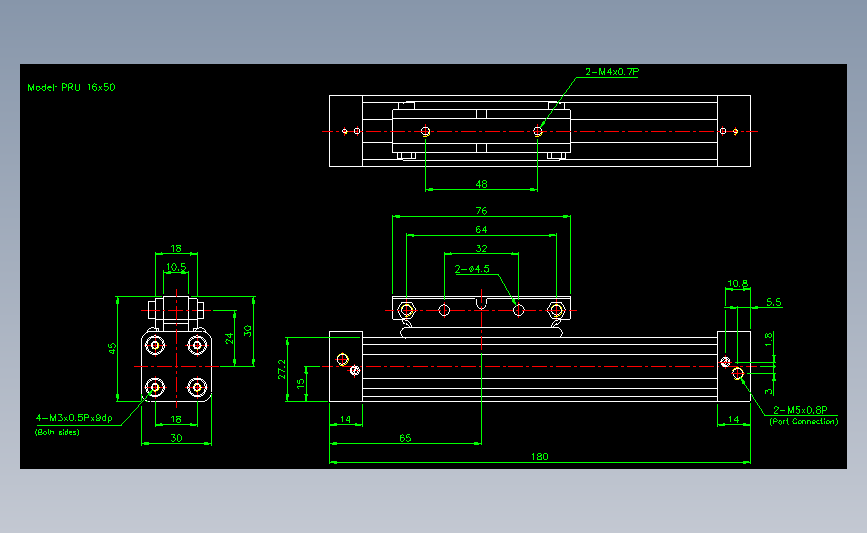Click the '24' vertical dimension
The image size is (867, 533).
[229, 338]
